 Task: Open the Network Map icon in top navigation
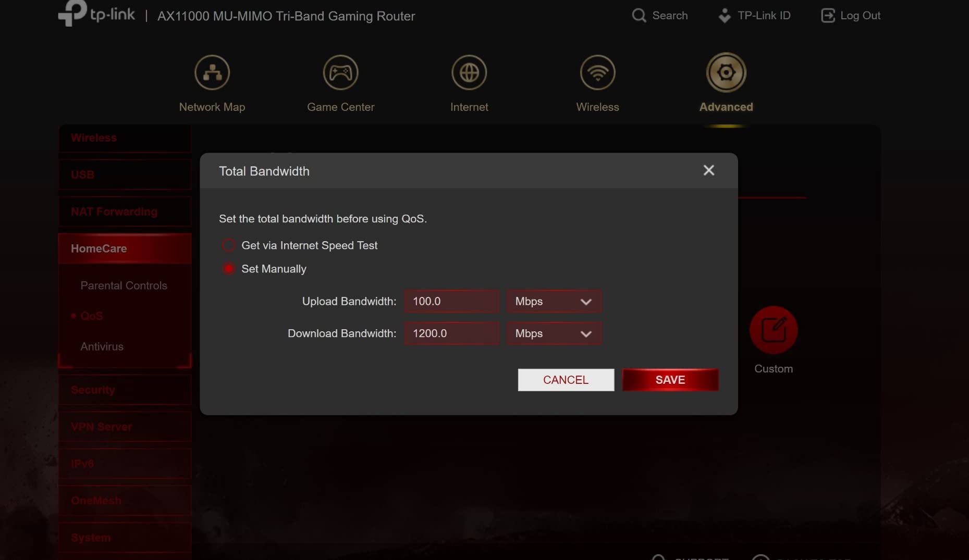pyautogui.click(x=212, y=72)
